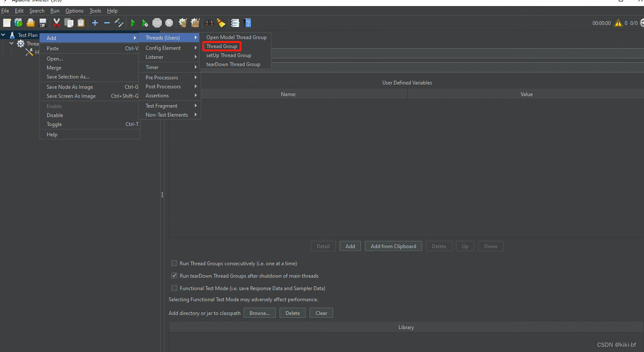The height and width of the screenshot is (352, 644).
Task: Collapse the Test Plan tree node arrow
Action: click(4, 35)
